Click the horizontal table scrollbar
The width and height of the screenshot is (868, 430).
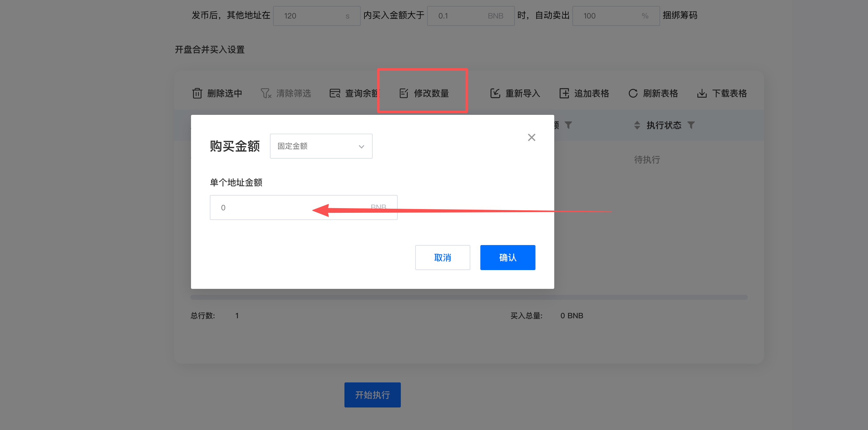(468, 297)
